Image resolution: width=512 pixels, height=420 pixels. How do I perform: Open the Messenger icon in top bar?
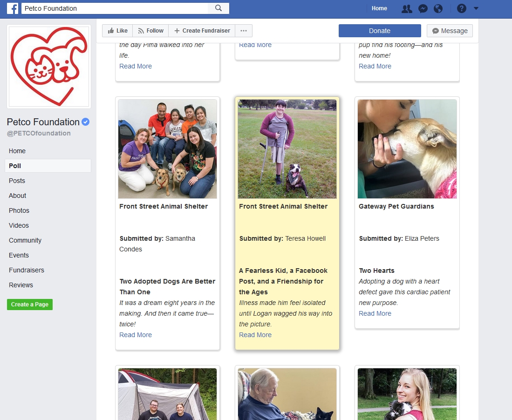coord(423,8)
